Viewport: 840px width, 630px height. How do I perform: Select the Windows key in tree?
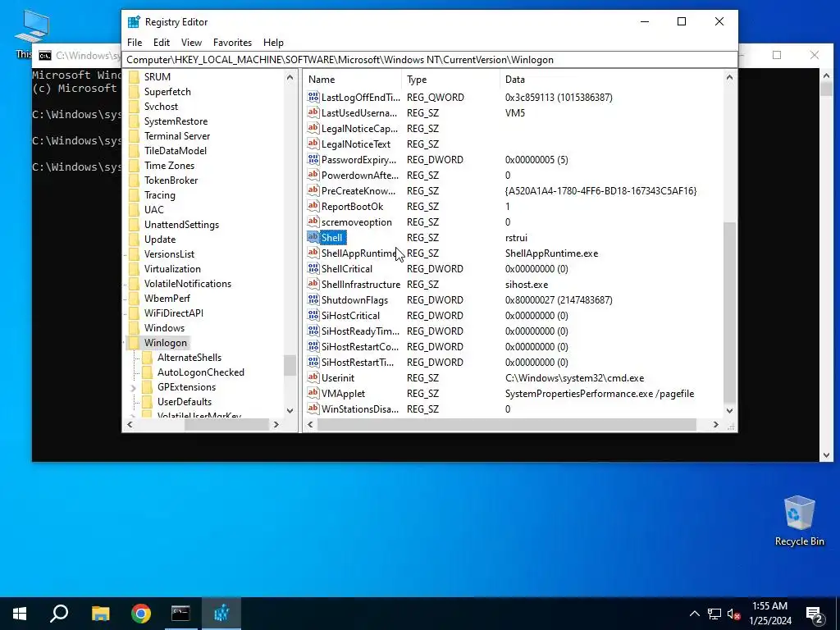[x=164, y=328]
